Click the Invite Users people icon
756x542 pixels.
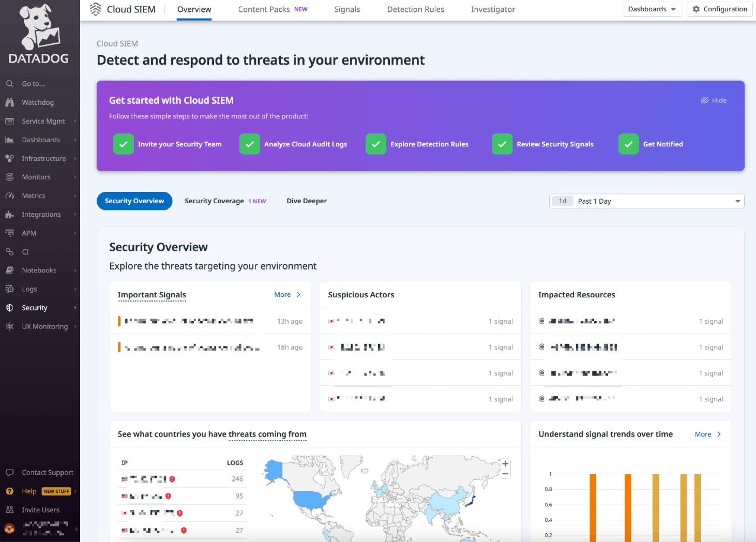[10, 510]
